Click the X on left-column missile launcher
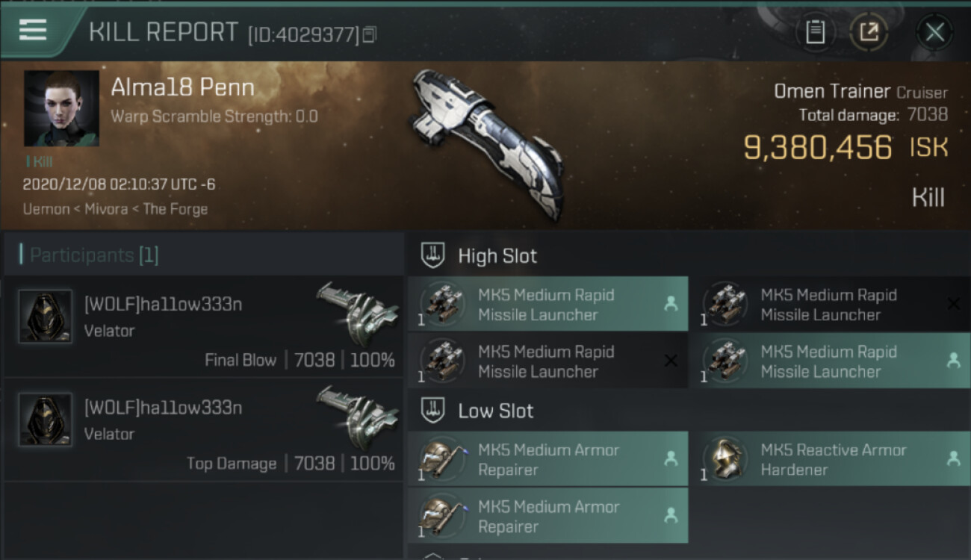 671,361
